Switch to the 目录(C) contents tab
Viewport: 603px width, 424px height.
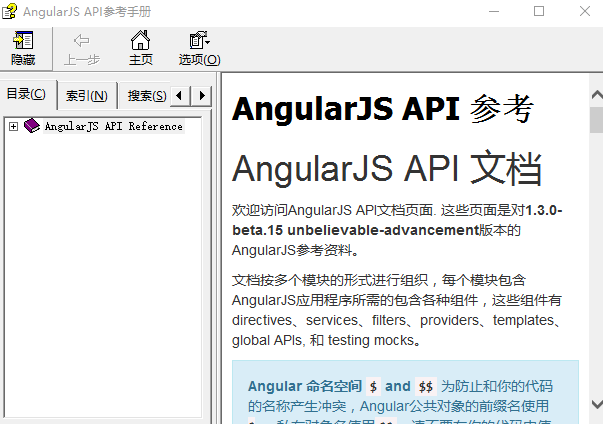[27, 95]
